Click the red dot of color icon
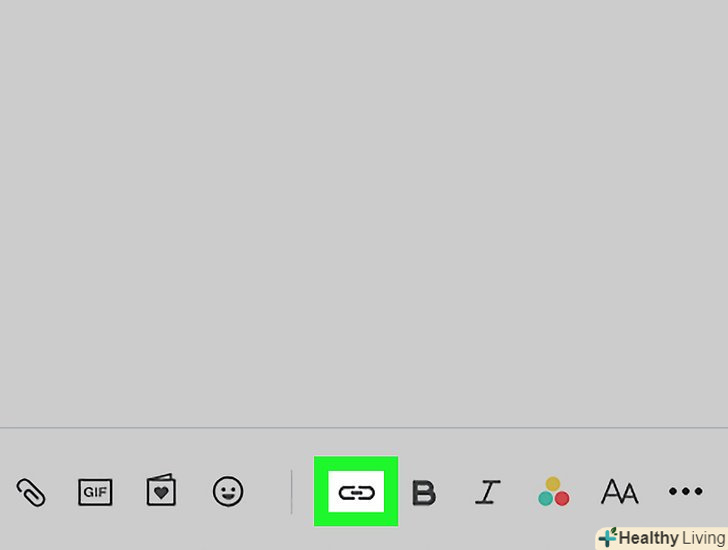728x550 pixels. (562, 498)
